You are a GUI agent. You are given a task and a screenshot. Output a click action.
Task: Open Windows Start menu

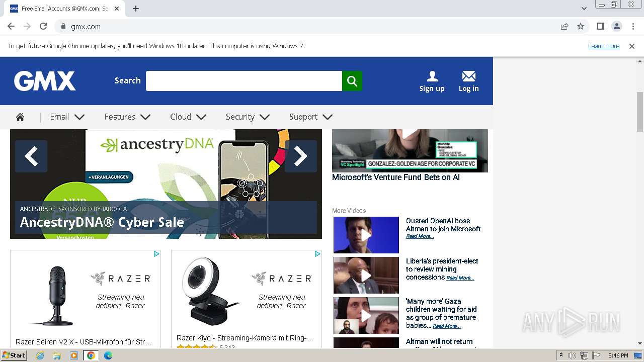[14, 355]
